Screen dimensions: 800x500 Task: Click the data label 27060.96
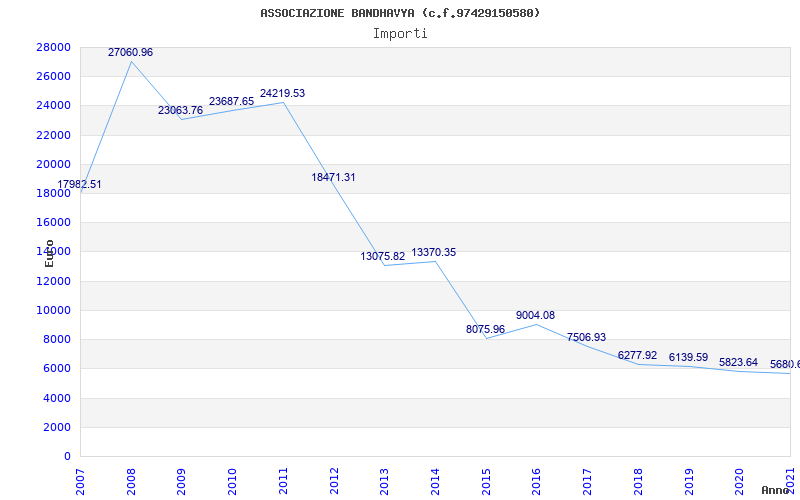click(130, 52)
